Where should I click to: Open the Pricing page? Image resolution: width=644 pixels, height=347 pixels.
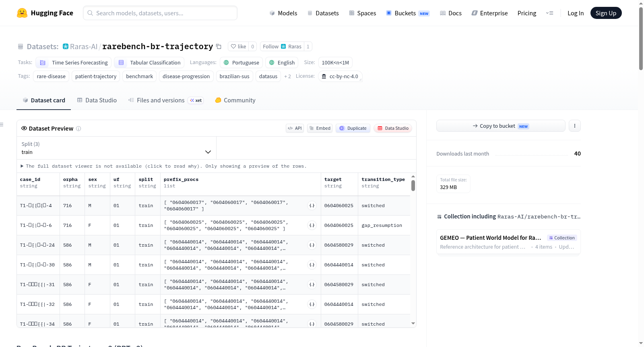click(x=527, y=13)
